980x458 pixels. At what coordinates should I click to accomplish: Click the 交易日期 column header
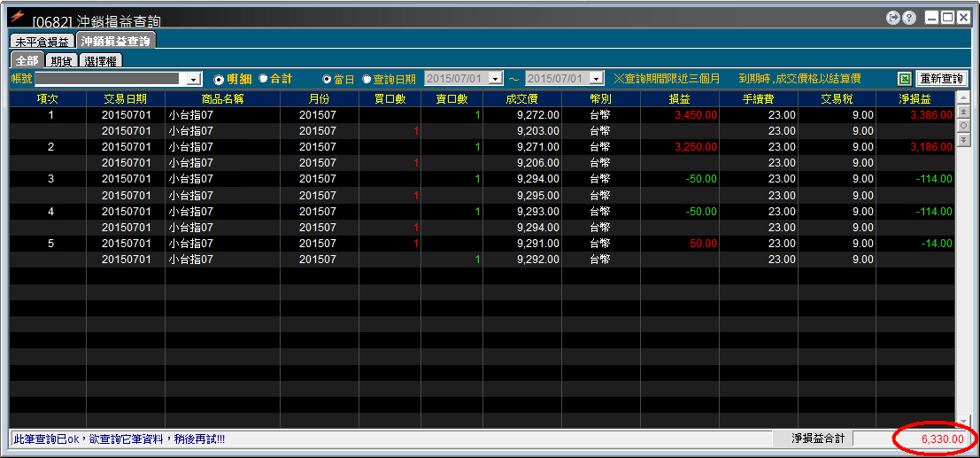click(x=126, y=99)
